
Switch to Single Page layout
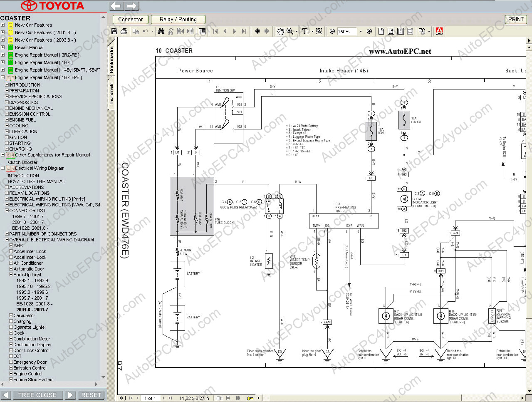(219, 398)
